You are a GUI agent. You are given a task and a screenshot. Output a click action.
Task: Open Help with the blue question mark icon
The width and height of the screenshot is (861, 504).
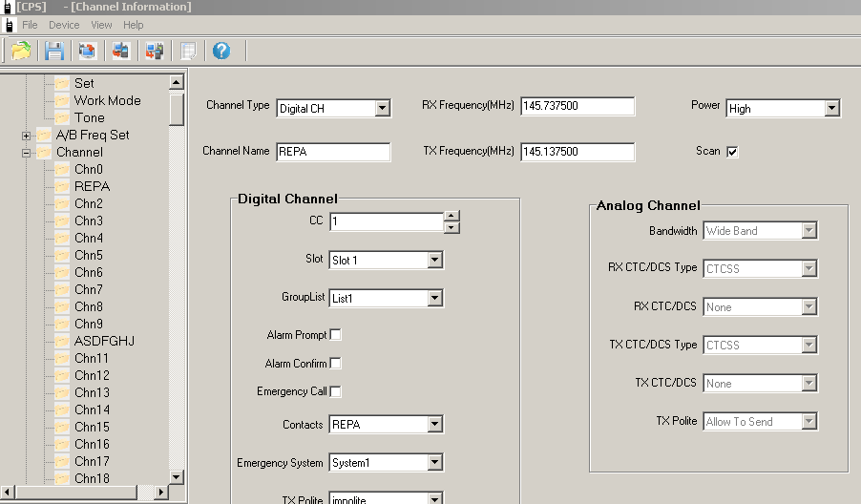pyautogui.click(x=221, y=51)
